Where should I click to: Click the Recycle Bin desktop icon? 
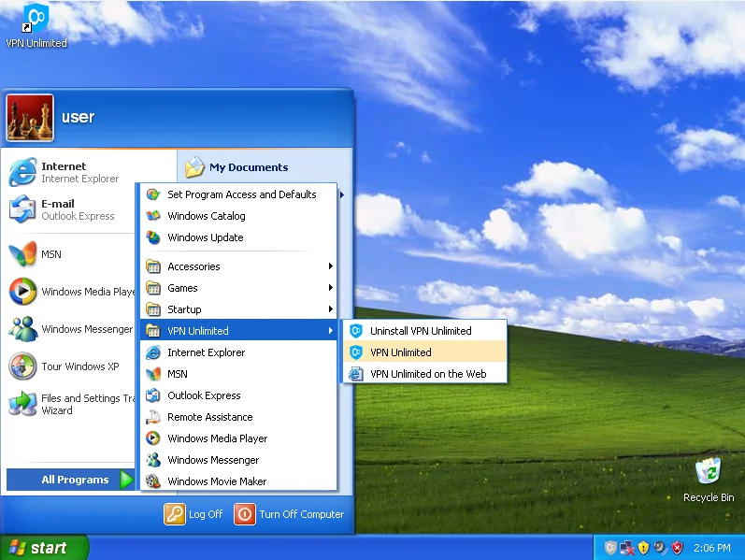coord(708,472)
